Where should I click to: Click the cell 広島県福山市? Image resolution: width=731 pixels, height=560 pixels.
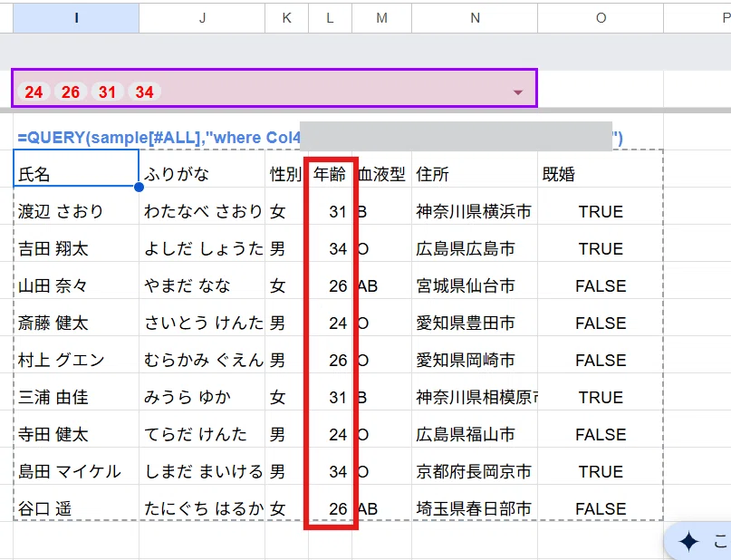[475, 429]
